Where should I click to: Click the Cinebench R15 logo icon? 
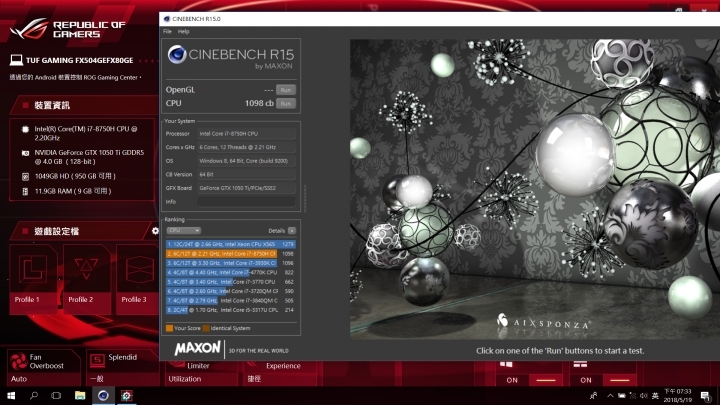coord(177,55)
